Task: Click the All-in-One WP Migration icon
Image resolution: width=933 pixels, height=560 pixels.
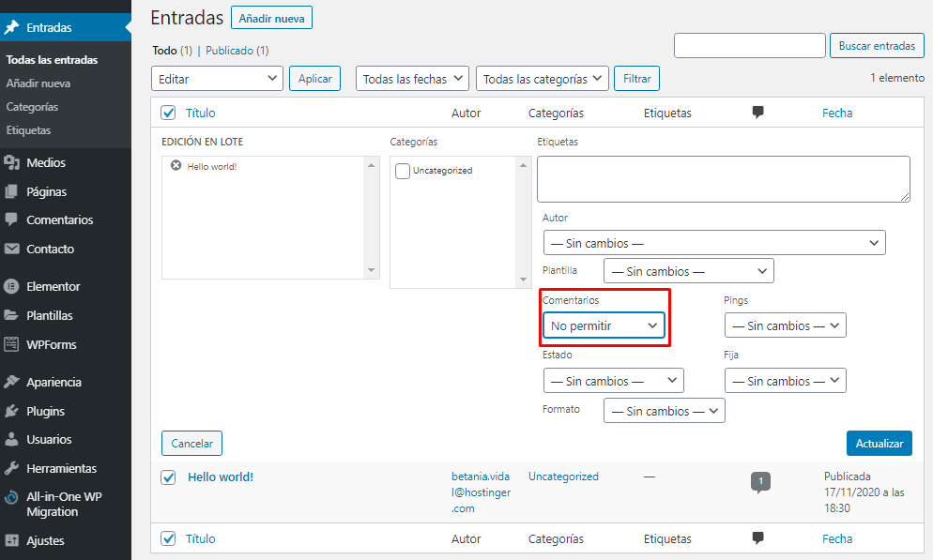Action: pos(11,497)
